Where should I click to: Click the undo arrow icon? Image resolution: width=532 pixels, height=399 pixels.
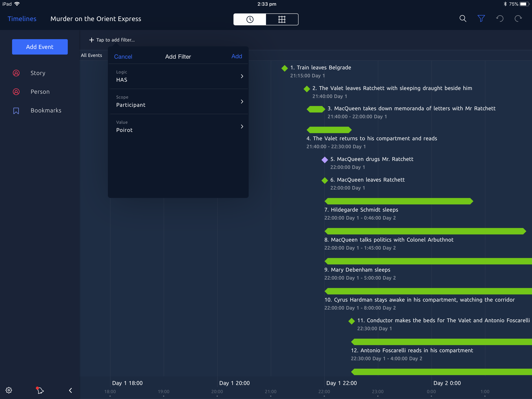500,19
